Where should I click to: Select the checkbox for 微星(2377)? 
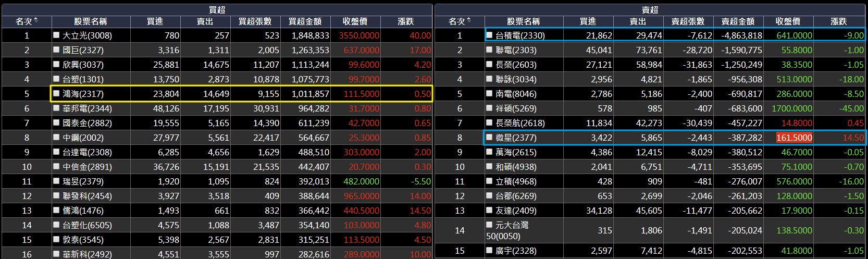(x=489, y=137)
